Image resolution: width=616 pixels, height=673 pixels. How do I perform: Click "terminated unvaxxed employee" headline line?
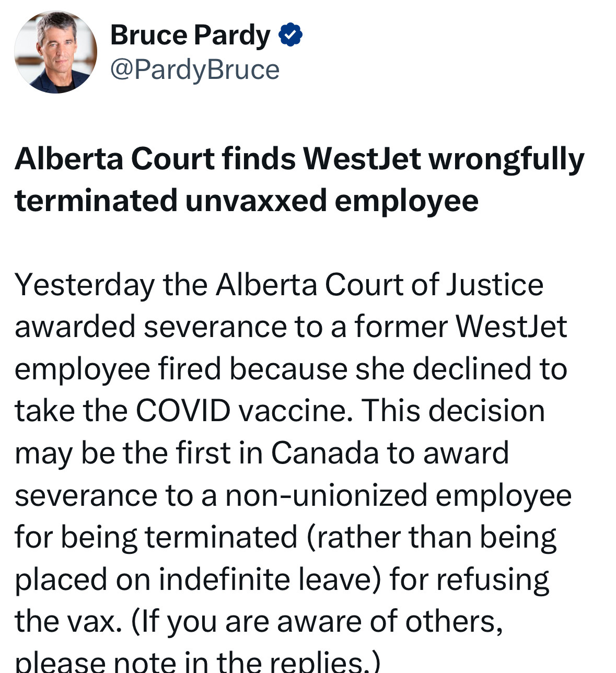point(247,201)
